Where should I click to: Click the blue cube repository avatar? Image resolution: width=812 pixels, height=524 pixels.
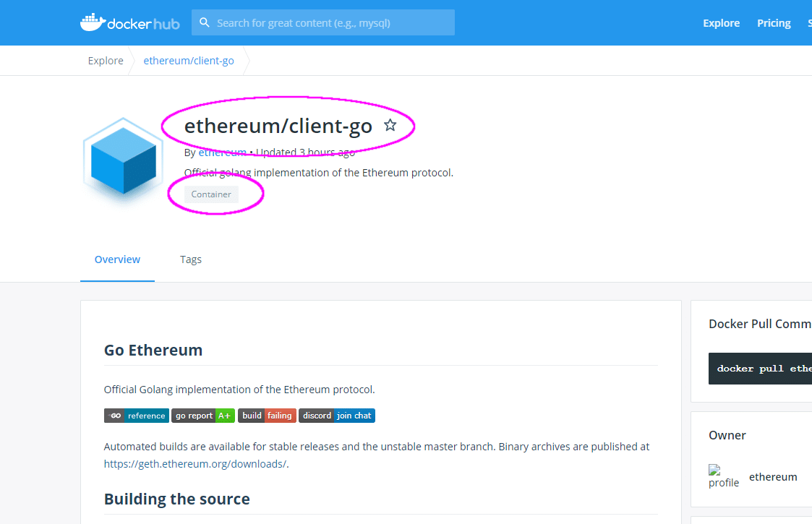click(123, 159)
